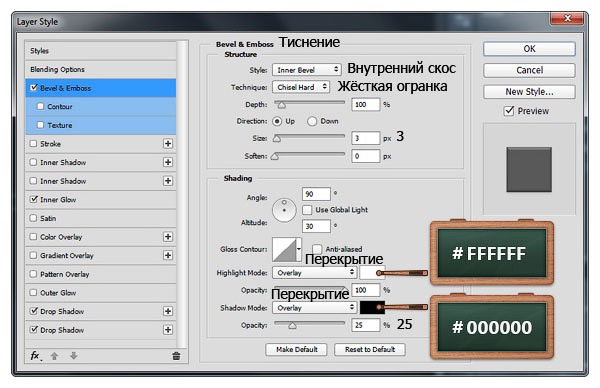Open the Highlight Mode dropdown
Screen dimensions: 600x388
315,272
